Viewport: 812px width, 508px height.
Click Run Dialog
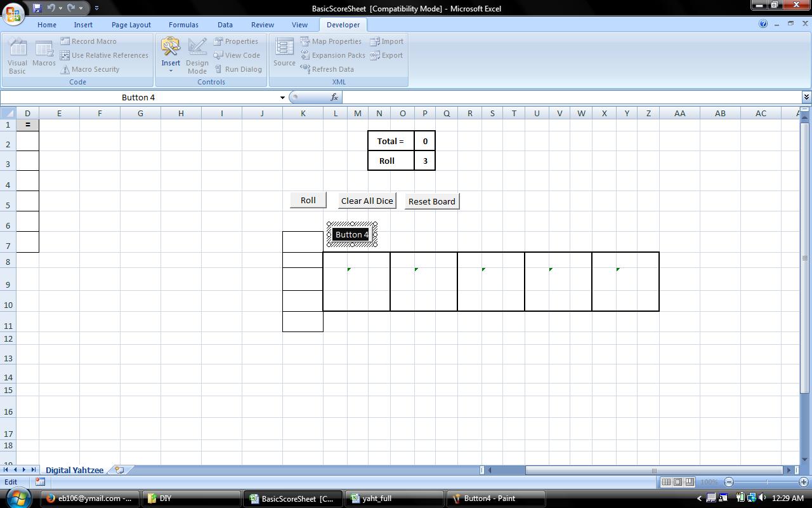(237, 69)
